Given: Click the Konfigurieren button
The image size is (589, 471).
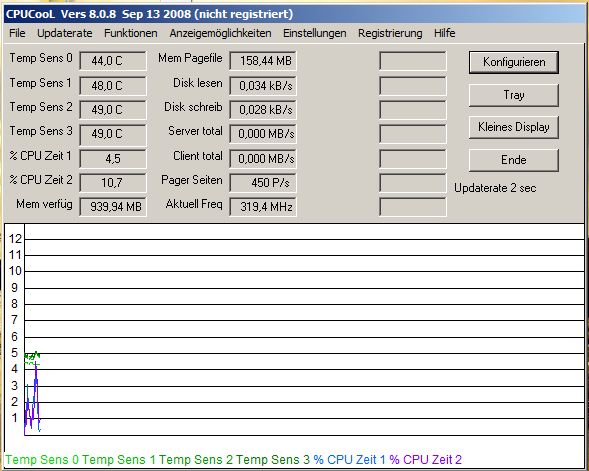Looking at the screenshot, I should point(514,62).
